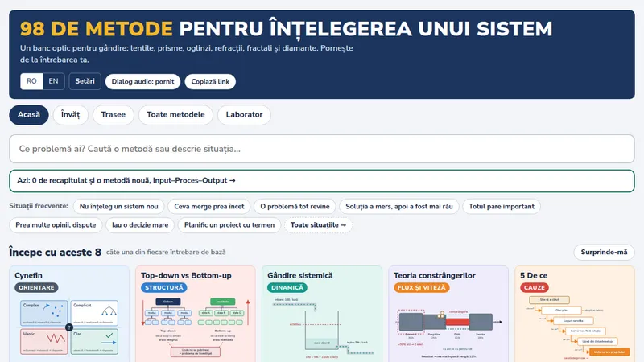Choose 'Iau o decizie mare' chip
Screen dimensions: 644x362
(140, 225)
